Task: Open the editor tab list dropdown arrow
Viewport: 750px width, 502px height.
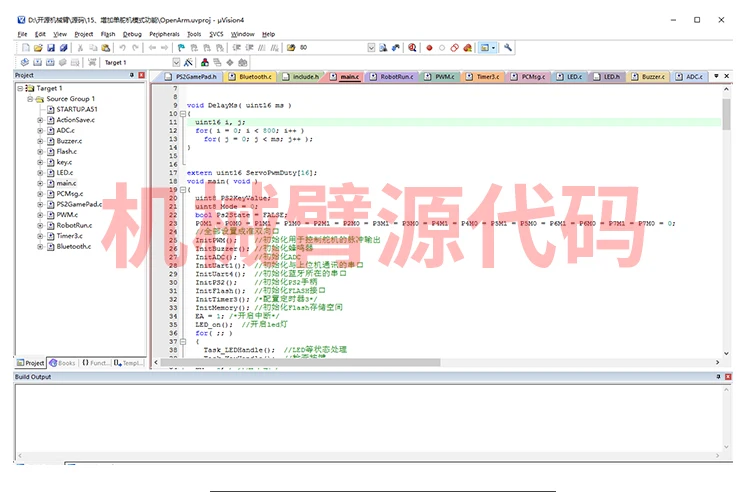Action: (x=716, y=76)
